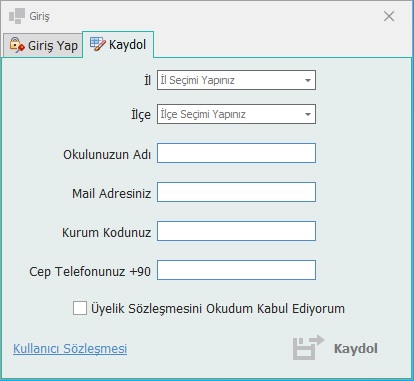Click the Giriş window title text
Image resolution: width=414 pixels, height=381 pixels.
pyautogui.click(x=39, y=16)
